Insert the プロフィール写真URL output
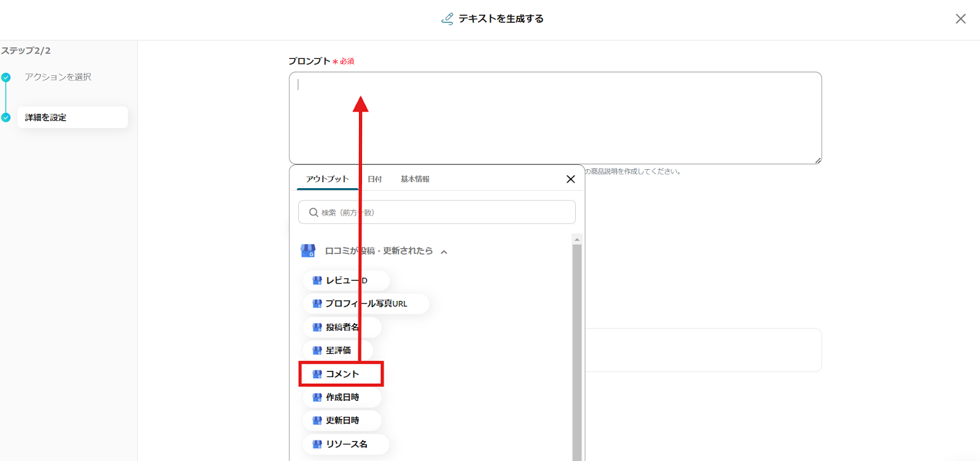The height and width of the screenshot is (461, 980). click(x=366, y=303)
